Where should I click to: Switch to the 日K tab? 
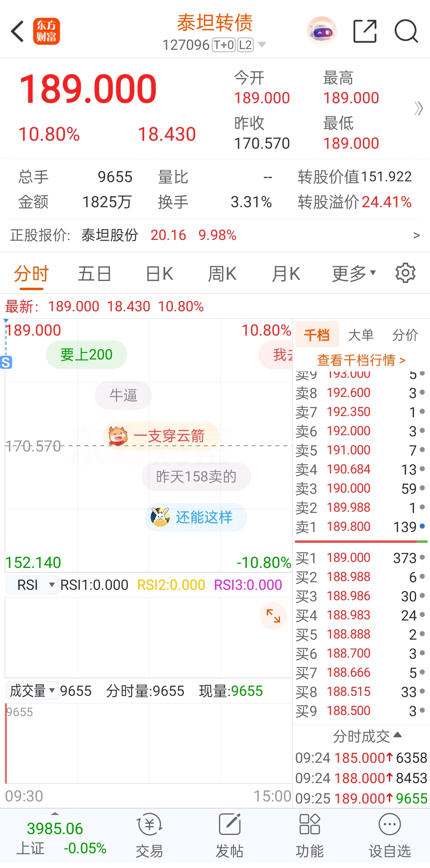coord(159,274)
